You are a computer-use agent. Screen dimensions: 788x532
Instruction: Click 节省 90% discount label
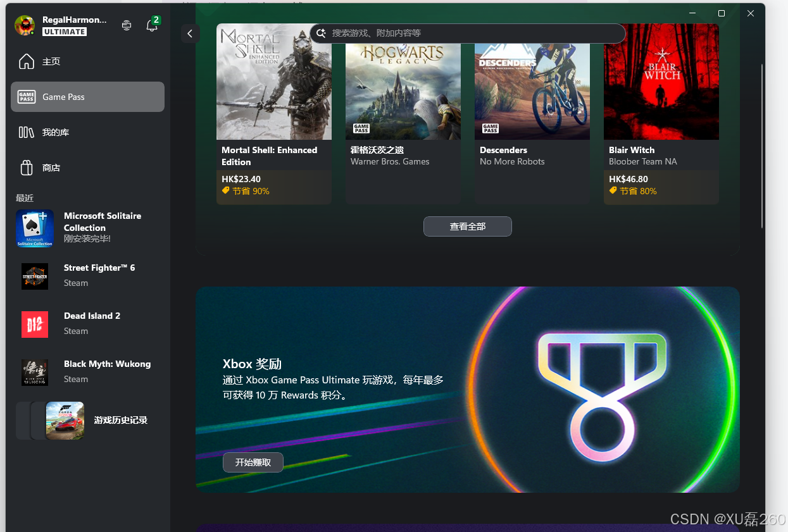pos(251,191)
